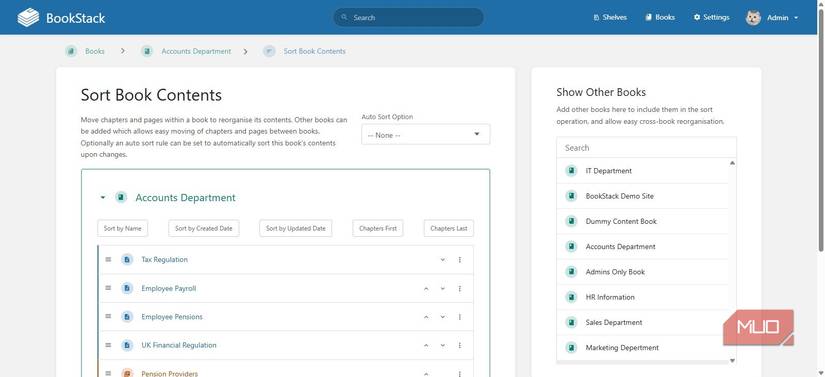Collapse the Accounts Department book section
The height and width of the screenshot is (377, 825).
(x=103, y=198)
